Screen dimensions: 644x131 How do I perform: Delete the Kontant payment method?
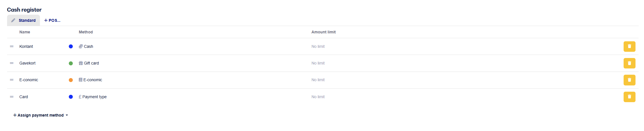coord(629,46)
